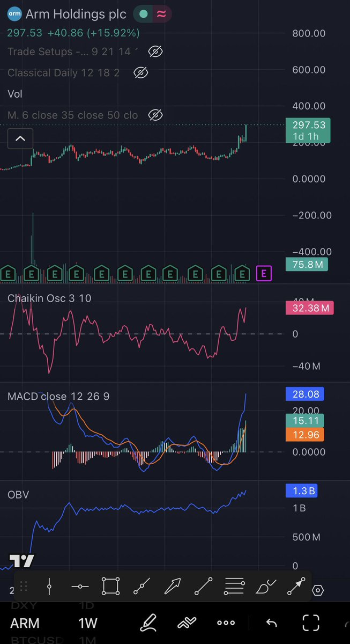The image size is (350, 644).
Task: Select the line with circle endpoints tool
Action: click(x=203, y=587)
